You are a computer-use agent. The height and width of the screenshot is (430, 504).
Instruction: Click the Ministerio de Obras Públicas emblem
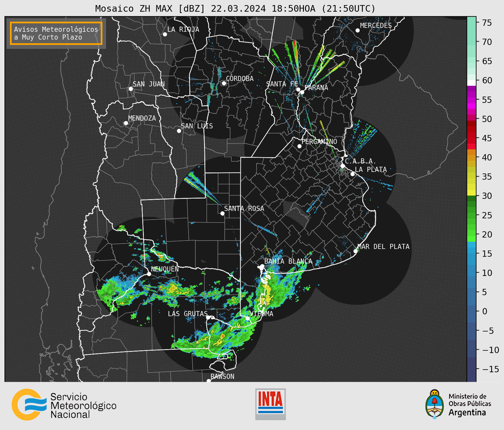pyautogui.click(x=435, y=404)
